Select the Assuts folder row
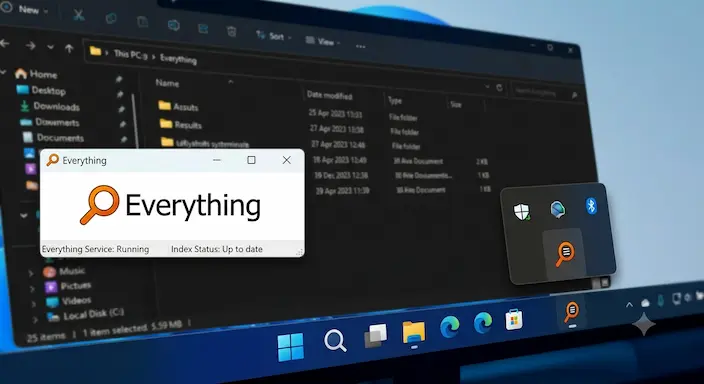Screen dimensions: 704x384 (178, 106)
